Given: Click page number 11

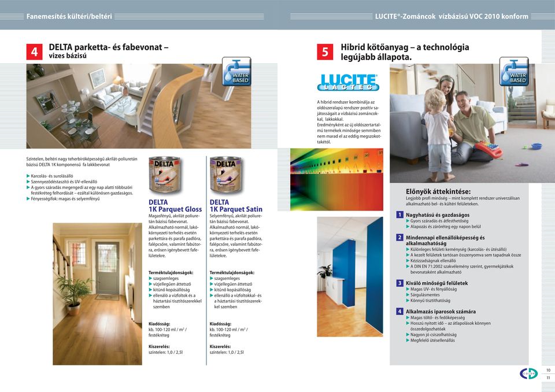Looking at the screenshot, I should (548, 378).
